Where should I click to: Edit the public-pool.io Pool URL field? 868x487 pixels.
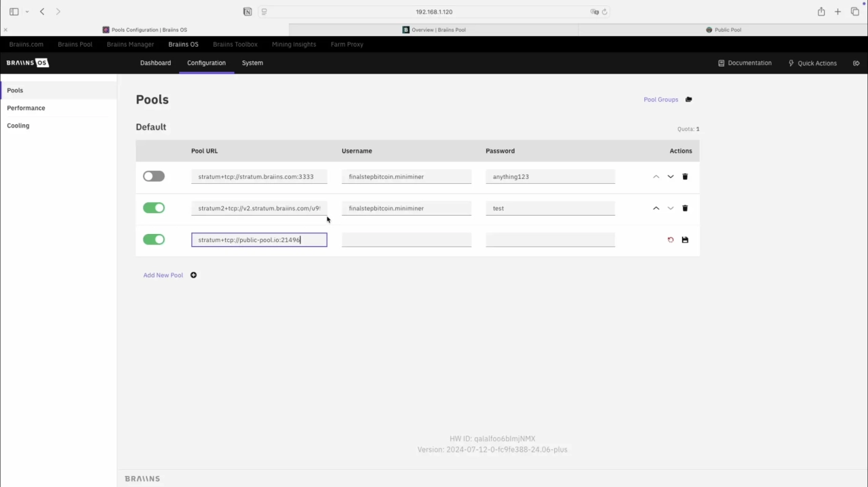pos(259,239)
